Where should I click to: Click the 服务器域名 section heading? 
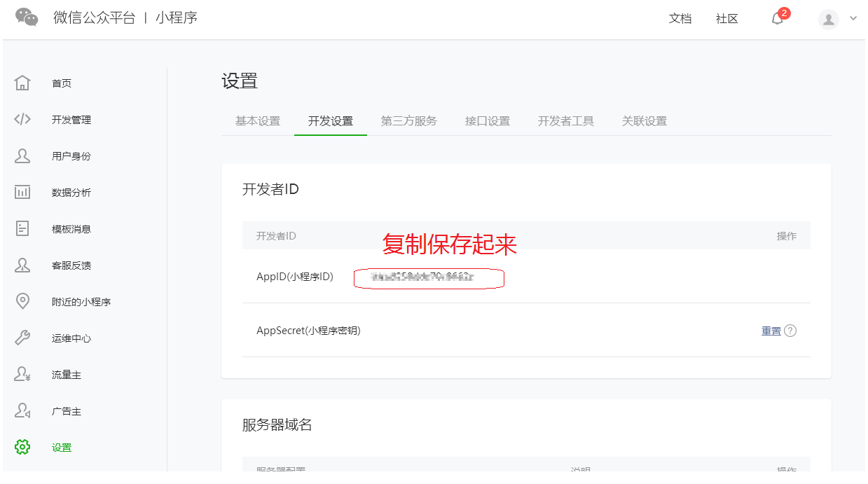point(277,424)
